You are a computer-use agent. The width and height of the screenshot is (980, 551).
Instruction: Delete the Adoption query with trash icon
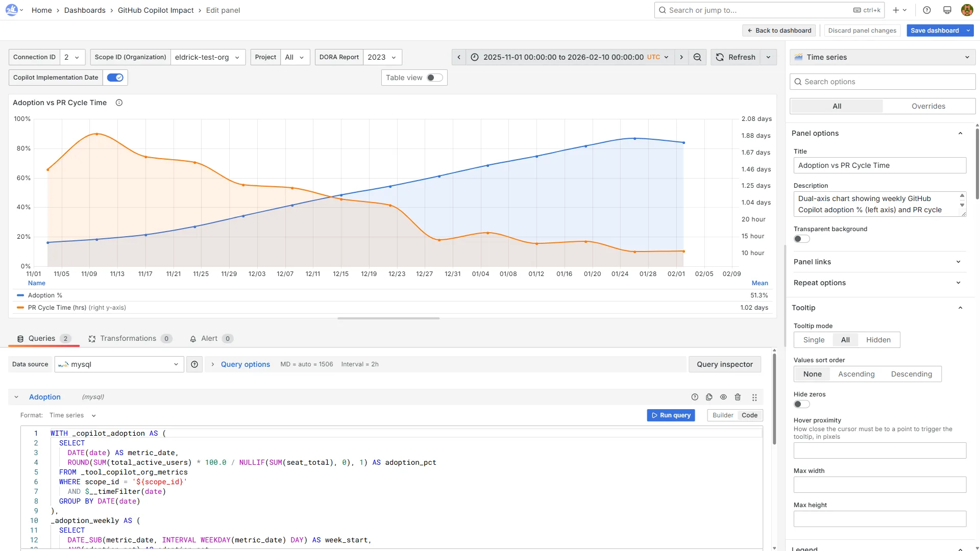point(738,397)
